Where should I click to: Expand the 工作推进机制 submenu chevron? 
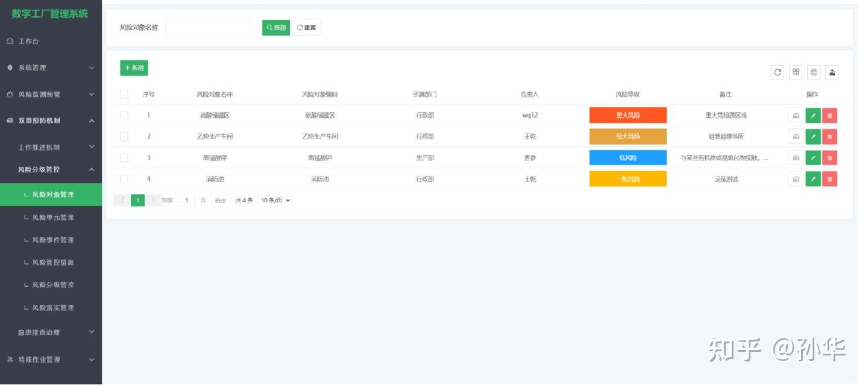(92, 146)
